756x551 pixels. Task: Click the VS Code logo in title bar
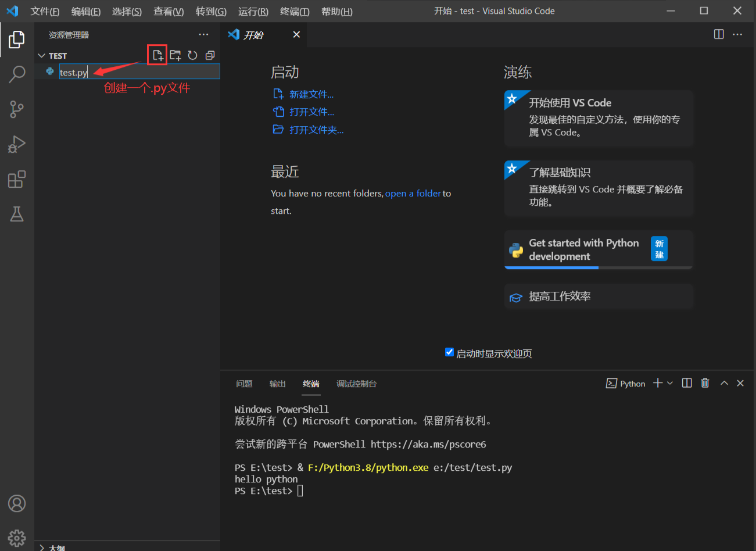pos(12,11)
